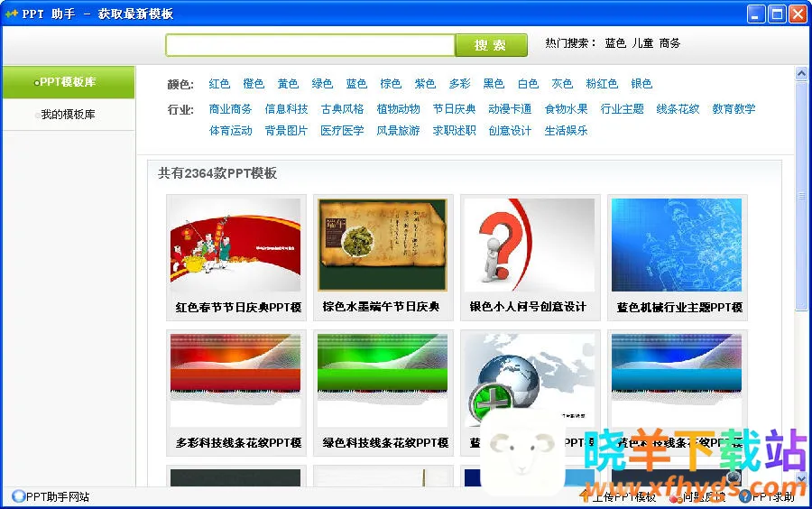Click the 问题反馈 feedback icon
This screenshot has width=812, height=509.
[676, 496]
